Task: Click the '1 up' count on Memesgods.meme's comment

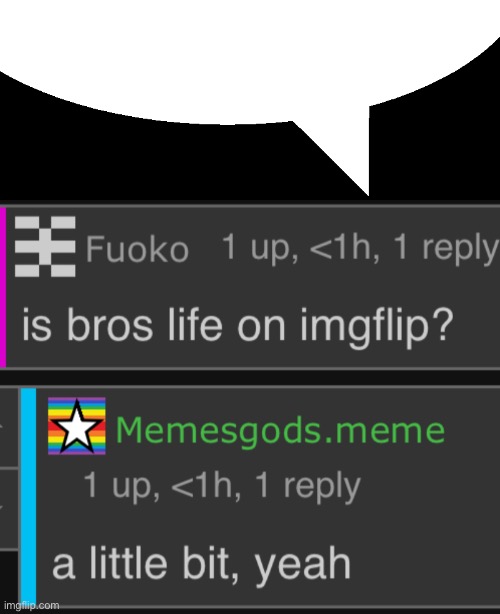Action: (122, 487)
